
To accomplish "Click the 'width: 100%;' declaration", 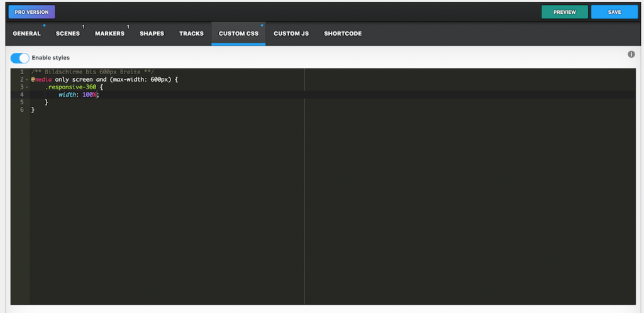I will [x=79, y=94].
